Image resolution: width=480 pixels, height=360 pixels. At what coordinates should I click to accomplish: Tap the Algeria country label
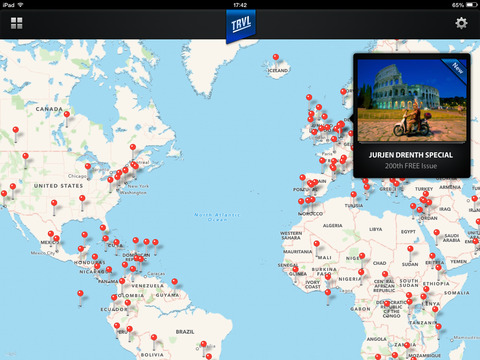pos(333,226)
